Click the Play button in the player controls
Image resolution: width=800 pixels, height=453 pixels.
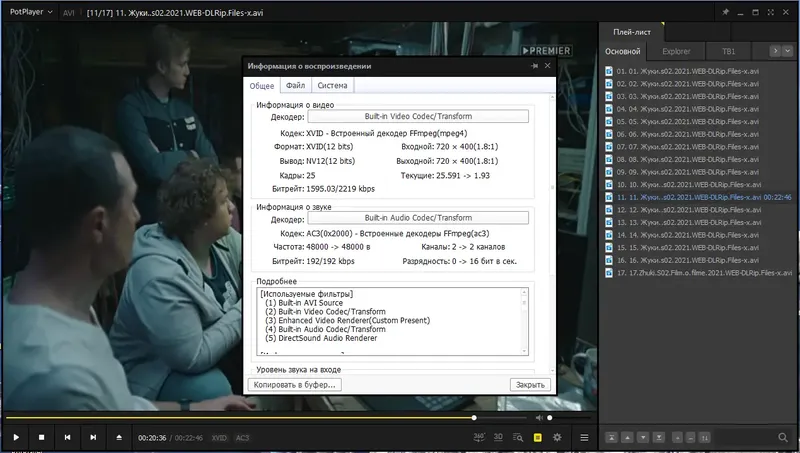click(x=16, y=437)
